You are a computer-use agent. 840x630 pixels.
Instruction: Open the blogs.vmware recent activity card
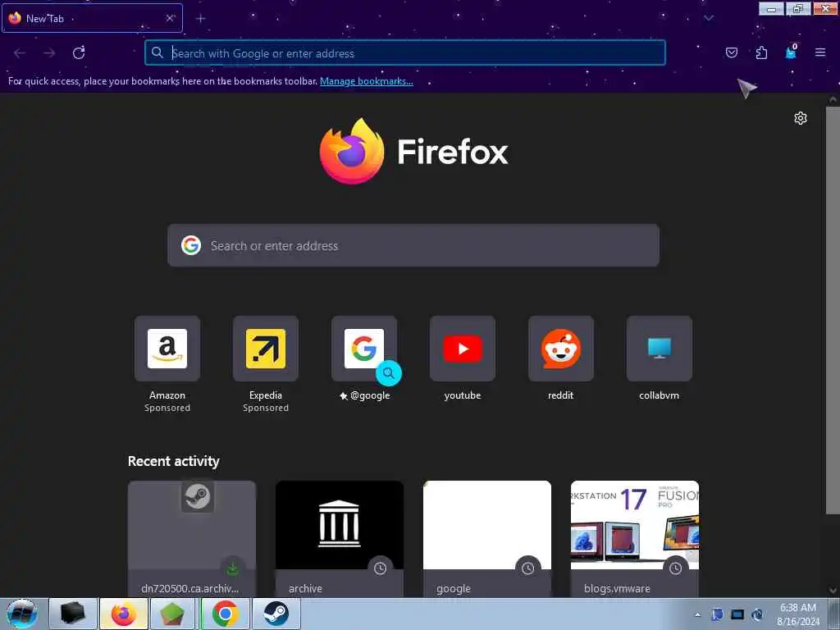pyautogui.click(x=635, y=538)
